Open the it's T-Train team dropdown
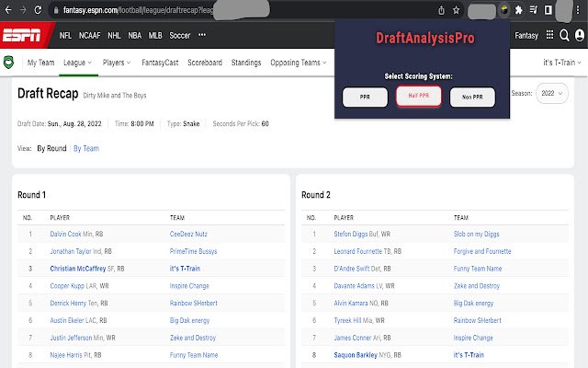Screen dimensions: 588x368 point(562,63)
